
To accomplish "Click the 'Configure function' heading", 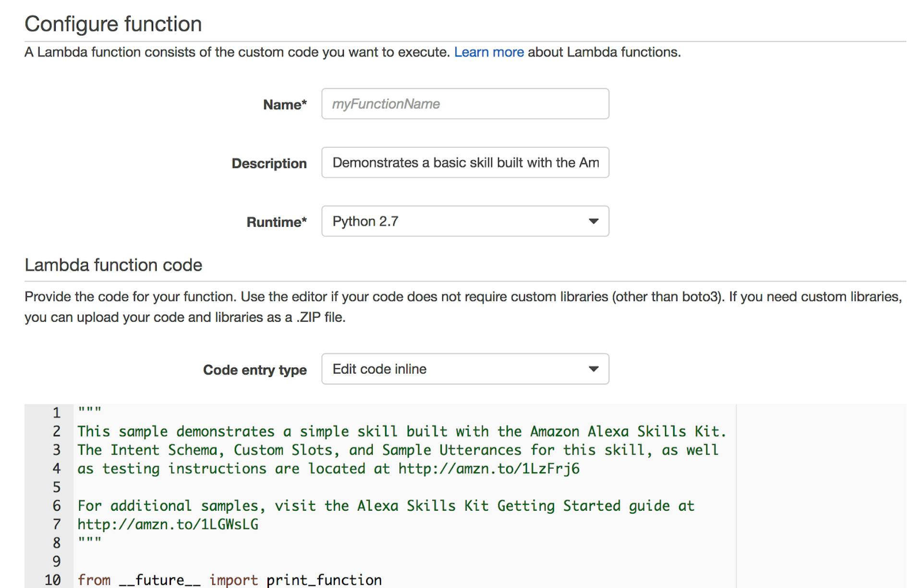I will pyautogui.click(x=113, y=24).
